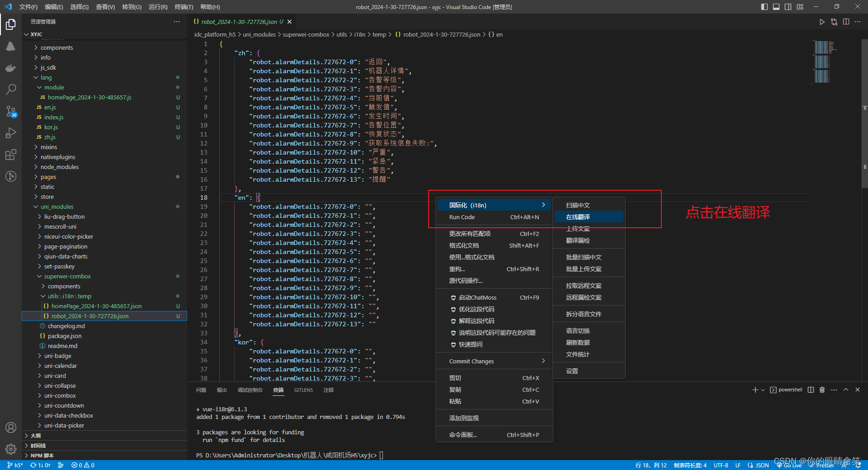Image resolution: width=868 pixels, height=470 pixels.
Task: Expand the 大纲 section
Action: click(104, 436)
